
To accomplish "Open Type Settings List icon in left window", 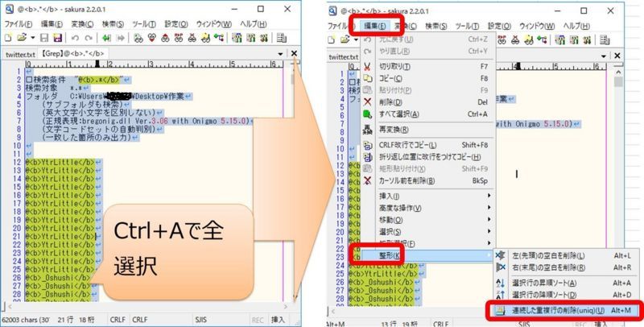I will click(x=237, y=38).
